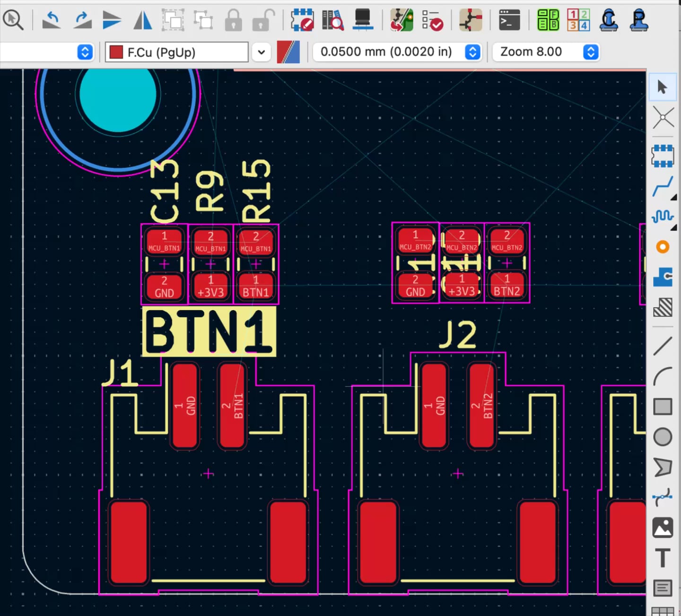Enable the arrow Select Items tool
This screenshot has height=616, width=681.
point(663,87)
